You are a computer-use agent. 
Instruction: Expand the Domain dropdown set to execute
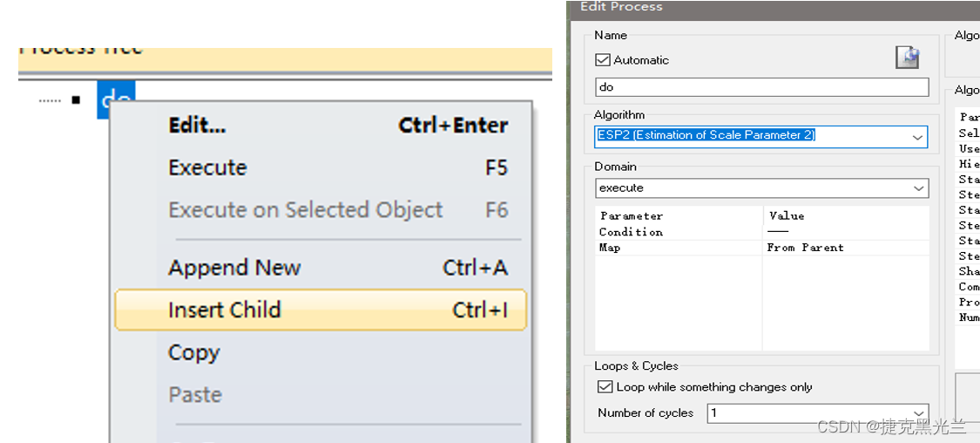click(x=762, y=187)
